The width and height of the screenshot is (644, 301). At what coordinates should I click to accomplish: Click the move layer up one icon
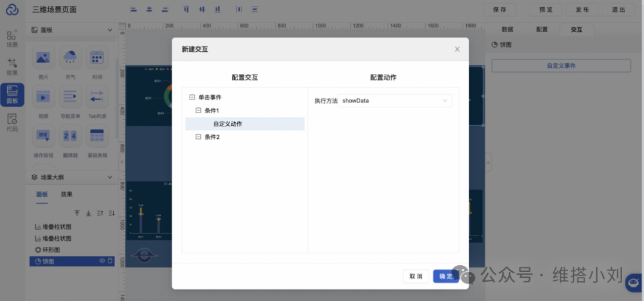point(100,213)
